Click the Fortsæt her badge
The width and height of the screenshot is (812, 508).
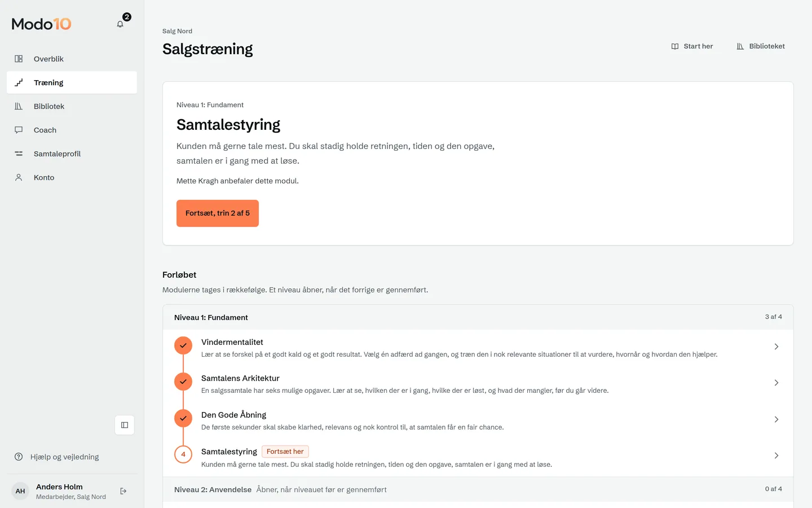pyautogui.click(x=285, y=452)
